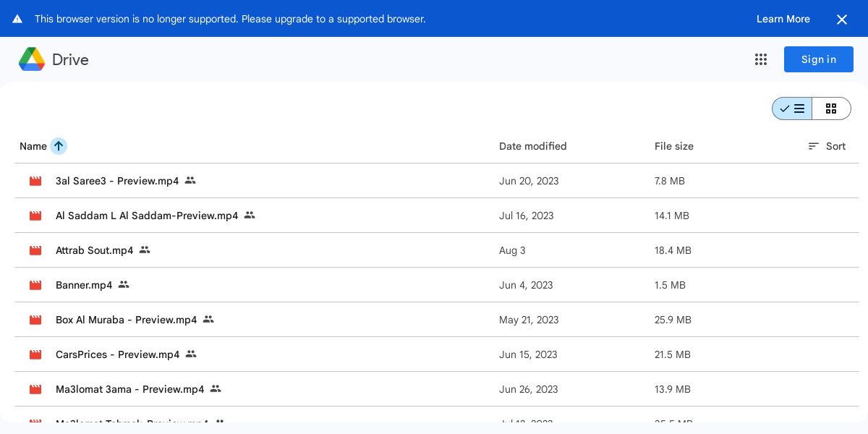Viewport: 868px width, 434px height.
Task: Reverse sort direction with the Name arrow
Action: pyautogui.click(x=59, y=146)
